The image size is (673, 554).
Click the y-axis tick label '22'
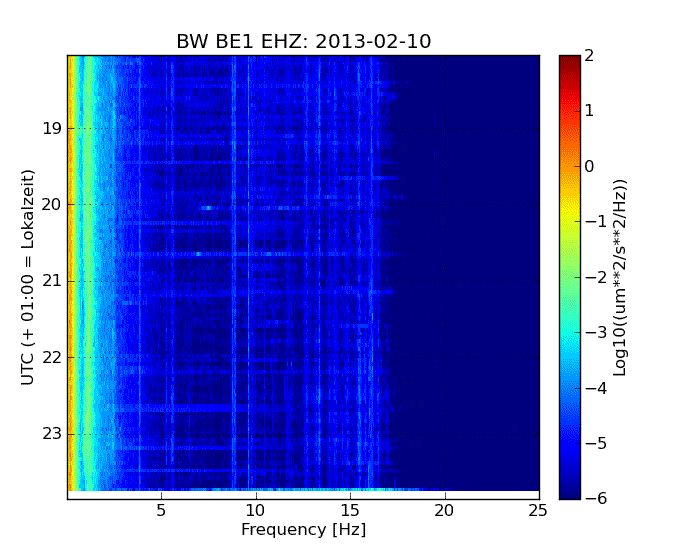point(52,357)
